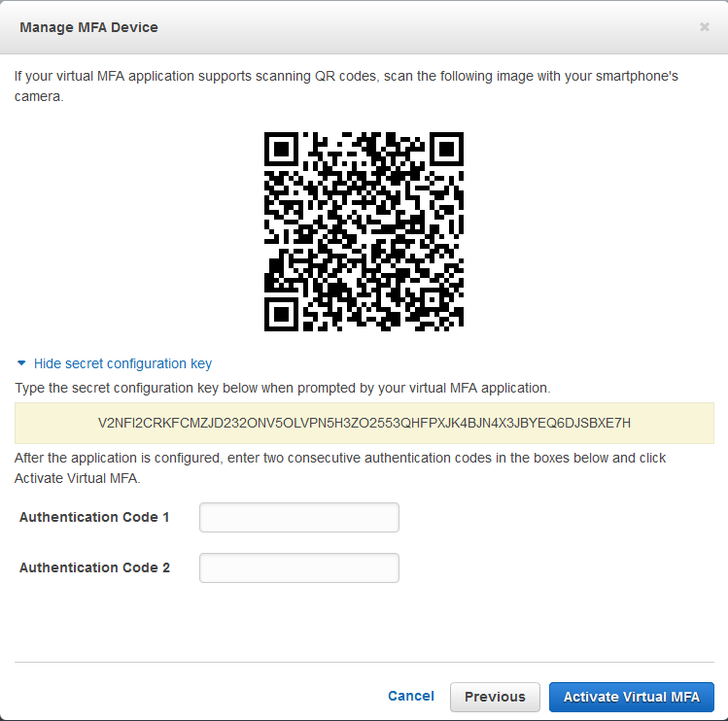Click the Cancel link

click(x=411, y=696)
